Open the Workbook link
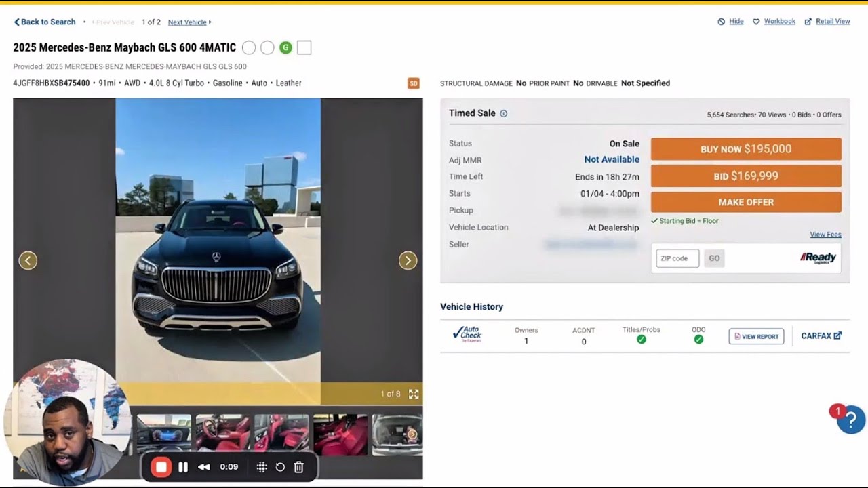 779,22
